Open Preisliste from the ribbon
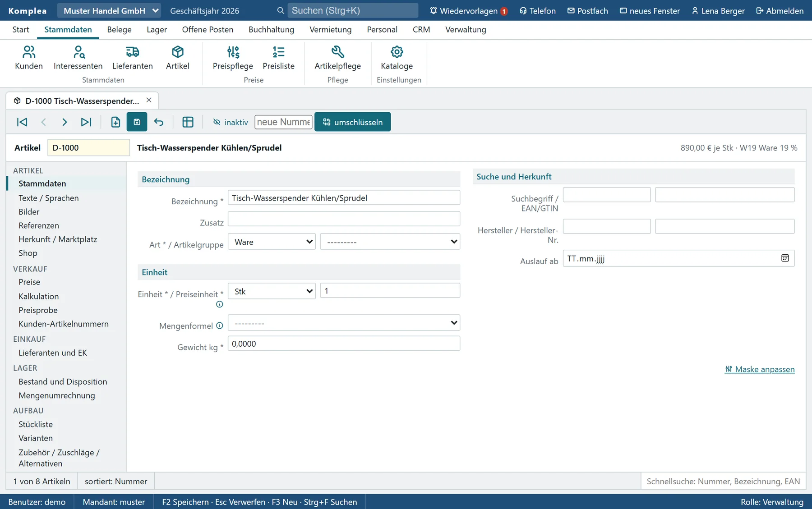This screenshot has height=509, width=812. (x=279, y=58)
